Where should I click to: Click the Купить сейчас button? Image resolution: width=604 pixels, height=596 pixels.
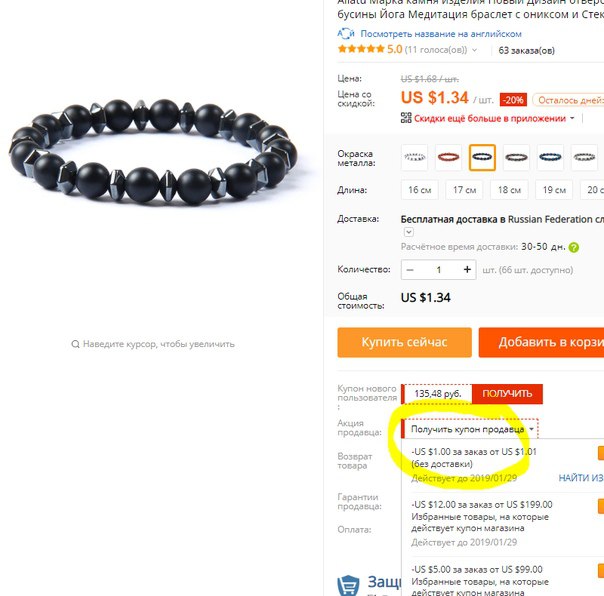click(404, 342)
